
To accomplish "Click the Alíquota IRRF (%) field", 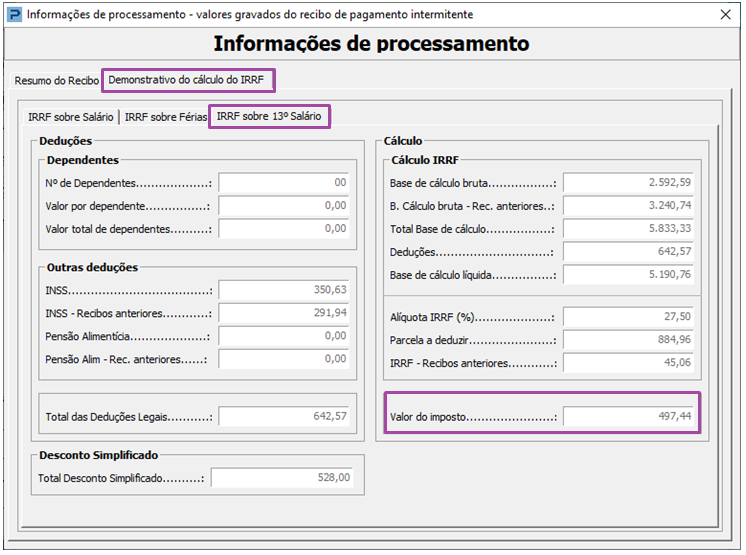I will pyautogui.click(x=628, y=317).
